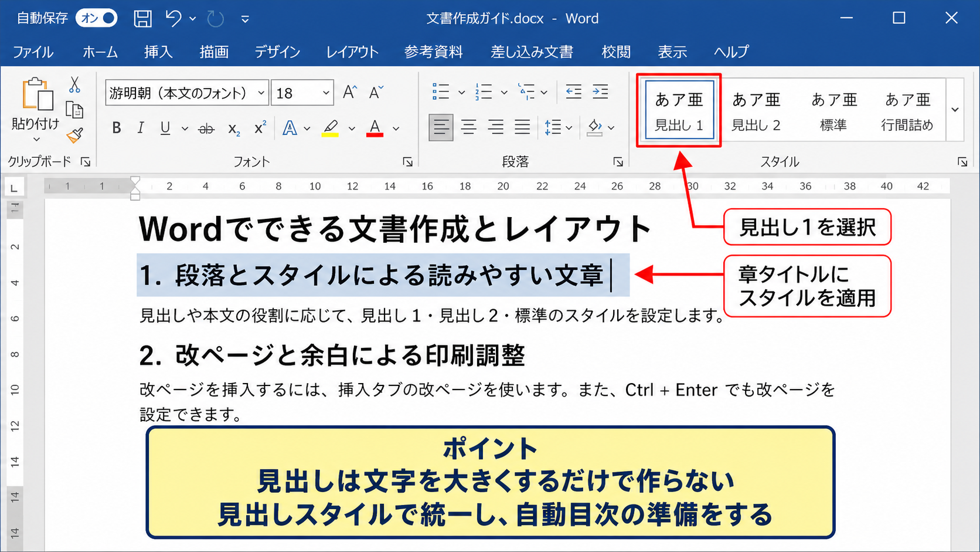Click the bulleted list icon
Screen dimensions: 980x552
point(441,92)
